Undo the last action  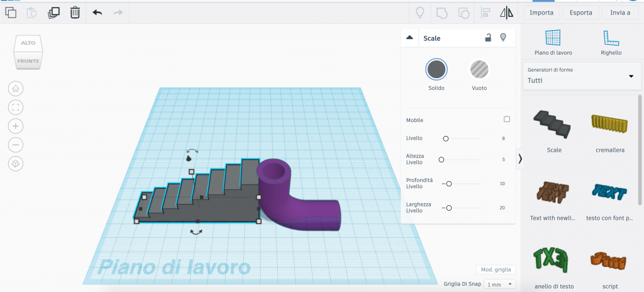[97, 12]
